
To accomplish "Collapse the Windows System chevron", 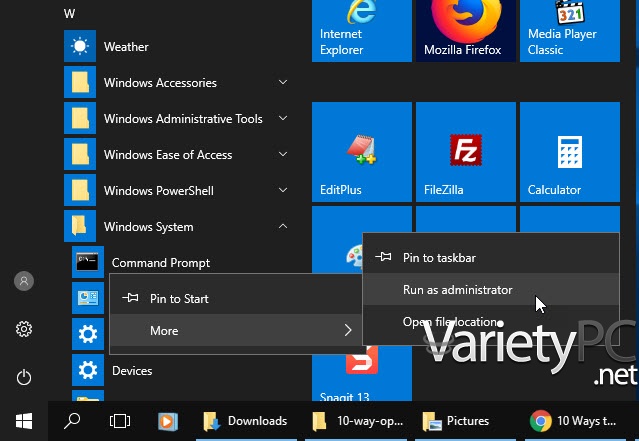I will tap(283, 226).
